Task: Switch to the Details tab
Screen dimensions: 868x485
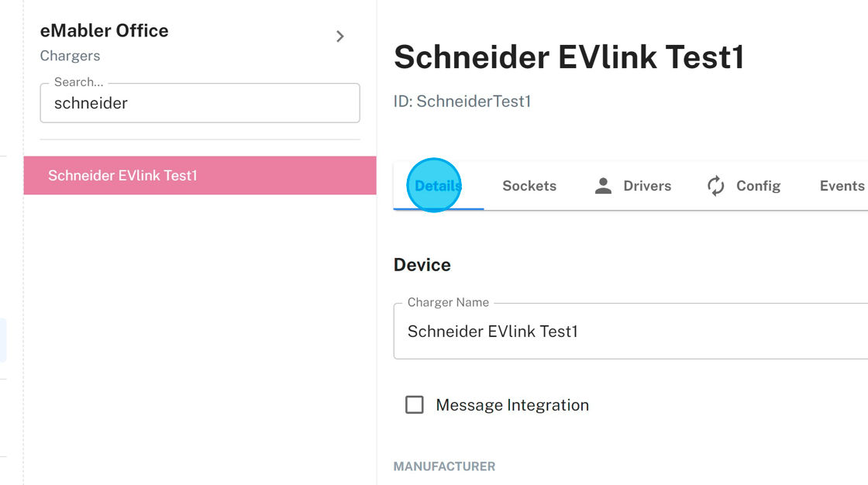Action: [438, 186]
